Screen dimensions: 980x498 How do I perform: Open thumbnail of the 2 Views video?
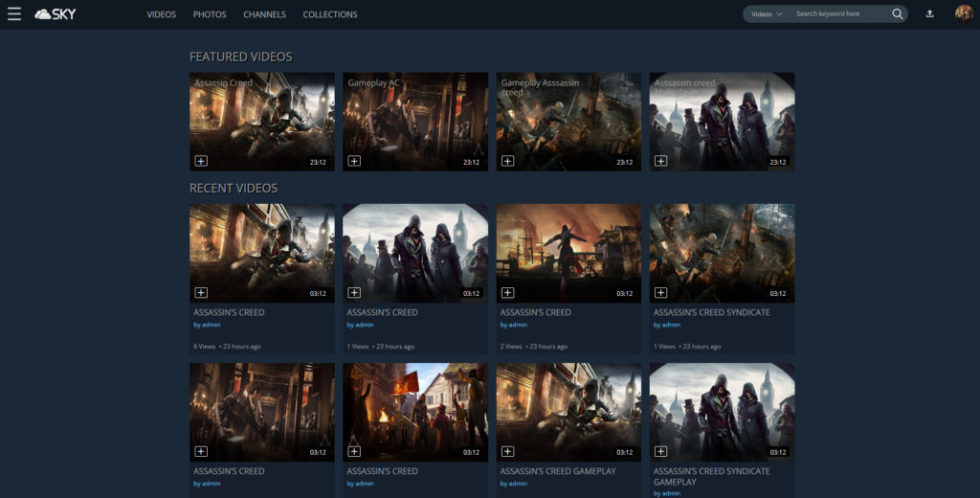tap(568, 253)
